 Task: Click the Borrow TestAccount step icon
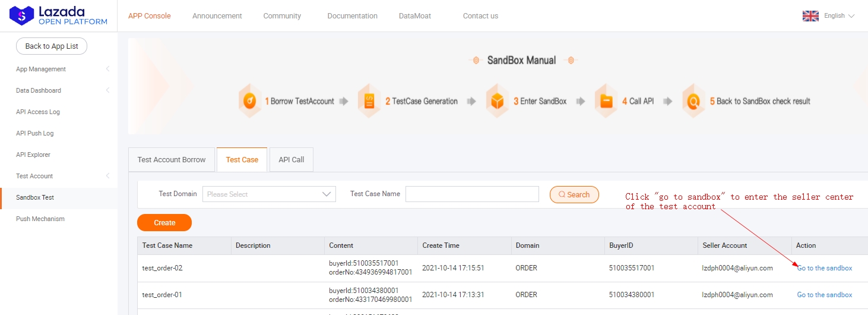250,101
